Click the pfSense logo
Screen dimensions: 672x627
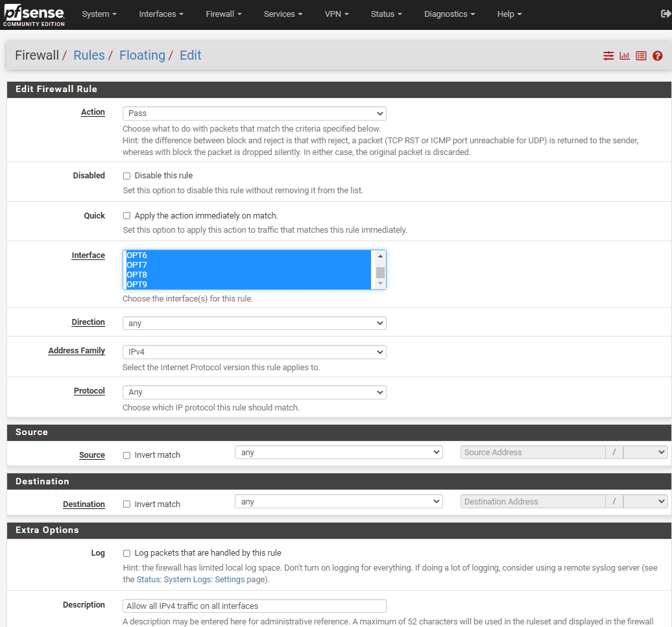[x=33, y=14]
